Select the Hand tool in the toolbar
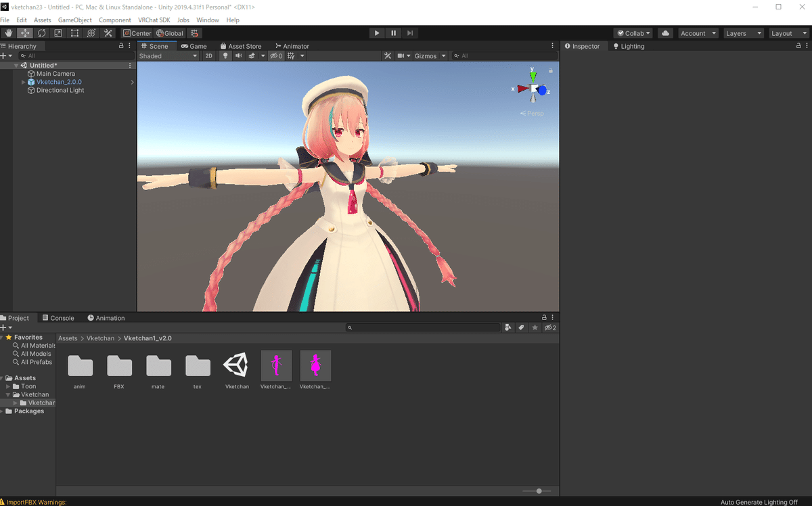Screen dimensions: 812x506 pyautogui.click(x=9, y=32)
